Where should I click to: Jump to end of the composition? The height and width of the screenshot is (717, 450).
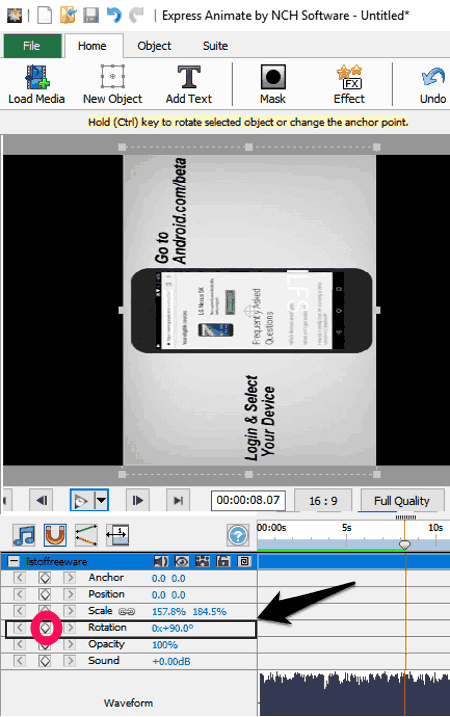(178, 500)
